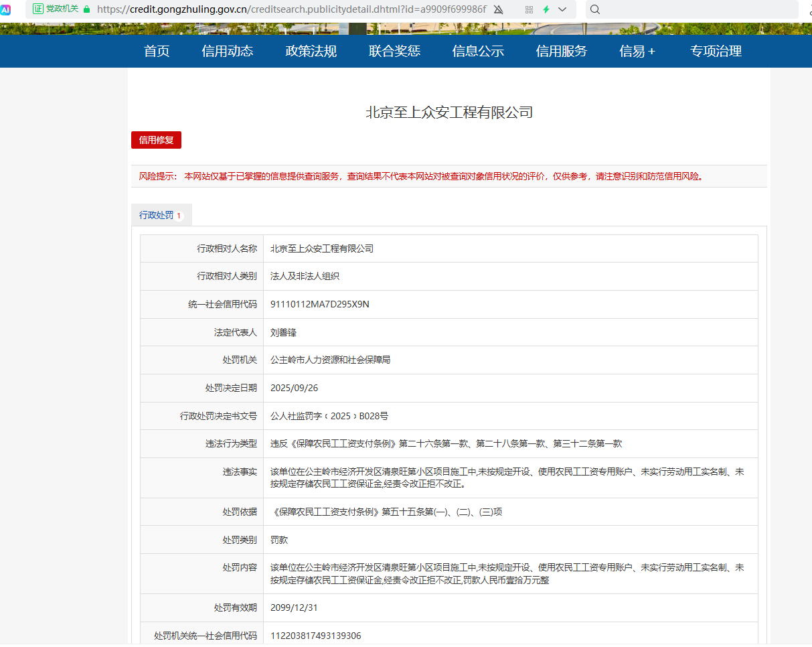Open 政策法规 in the nav bar
This screenshot has width=812, height=647.
pyautogui.click(x=311, y=52)
